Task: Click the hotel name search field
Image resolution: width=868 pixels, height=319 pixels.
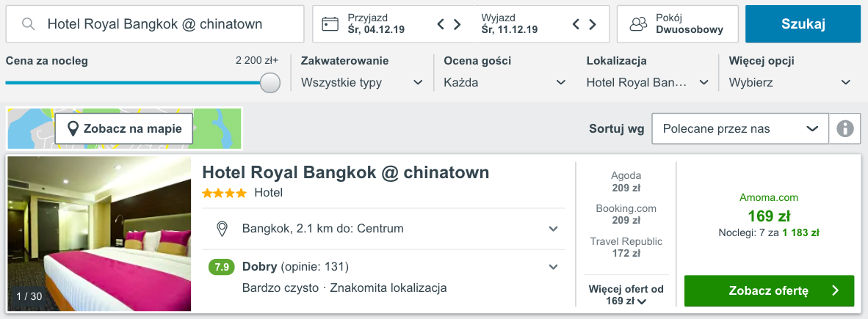Action: coord(155,23)
